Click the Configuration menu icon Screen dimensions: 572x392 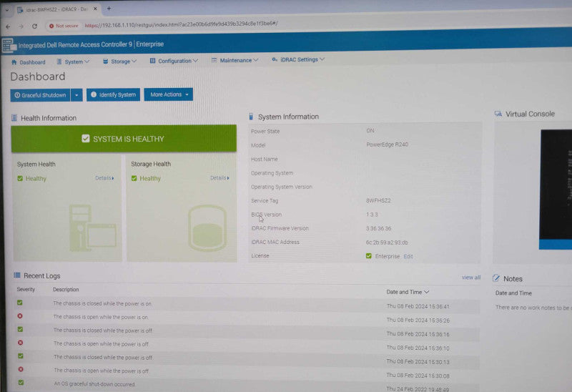click(x=152, y=61)
